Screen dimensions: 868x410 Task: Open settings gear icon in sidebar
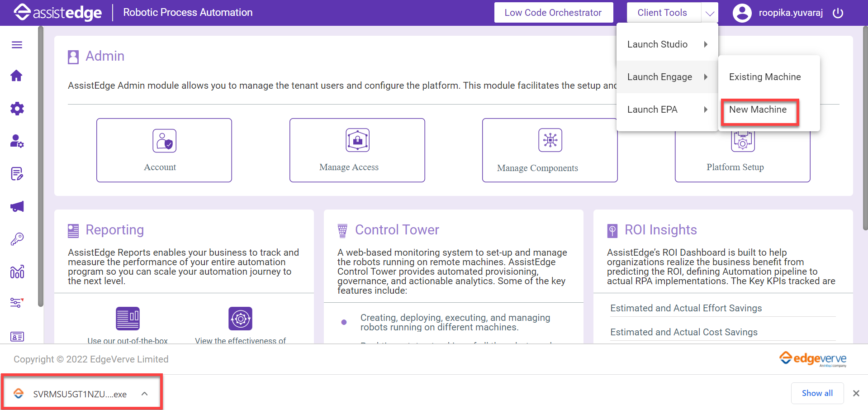tap(17, 109)
